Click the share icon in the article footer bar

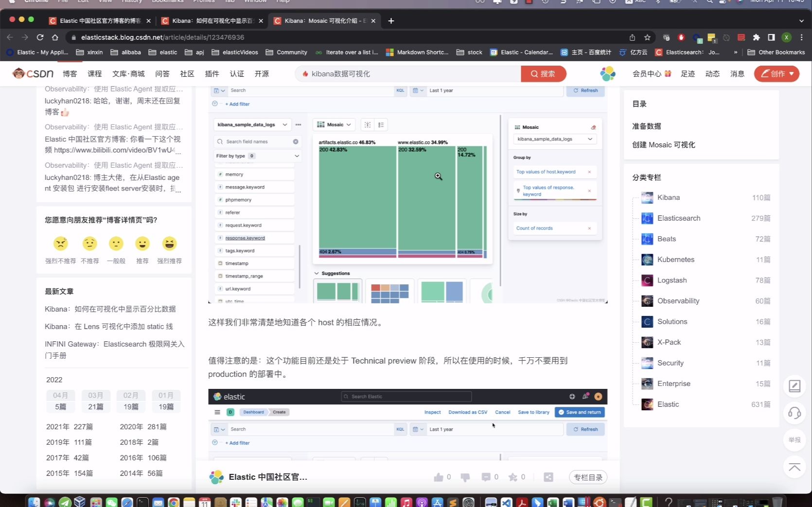548,477
